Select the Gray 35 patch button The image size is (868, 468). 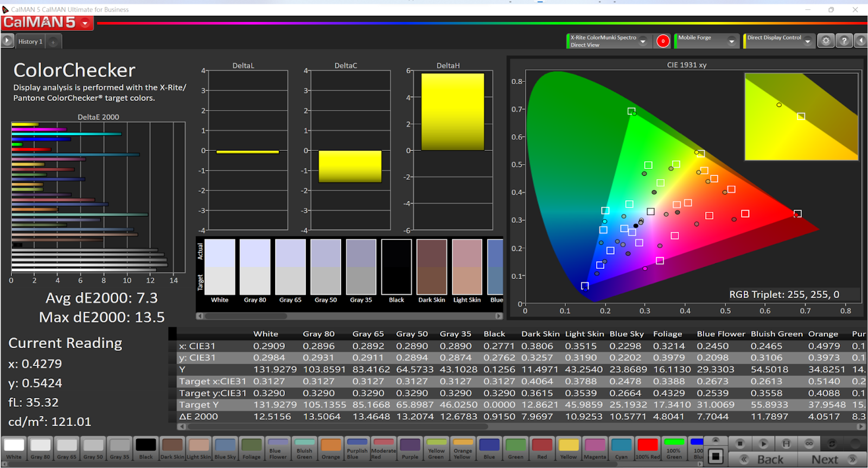[x=119, y=448]
